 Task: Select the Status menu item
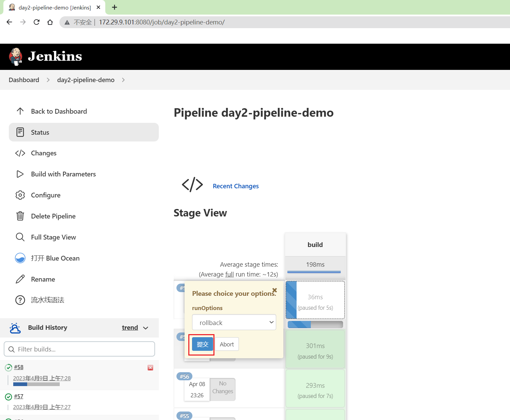[x=84, y=132]
